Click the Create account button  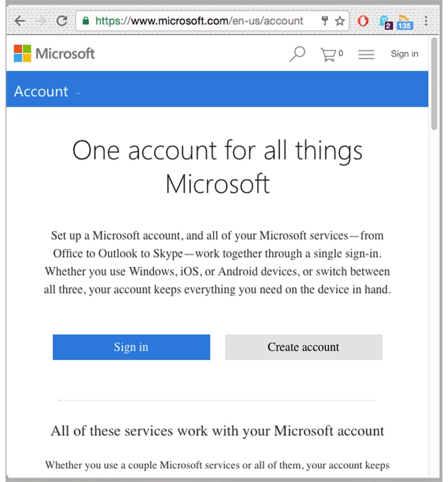tap(304, 347)
